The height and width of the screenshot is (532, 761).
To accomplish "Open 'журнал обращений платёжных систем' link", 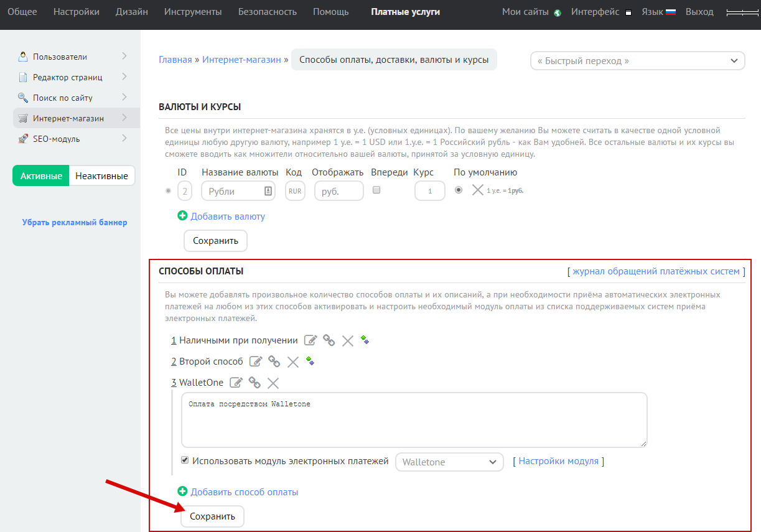I will [x=656, y=271].
